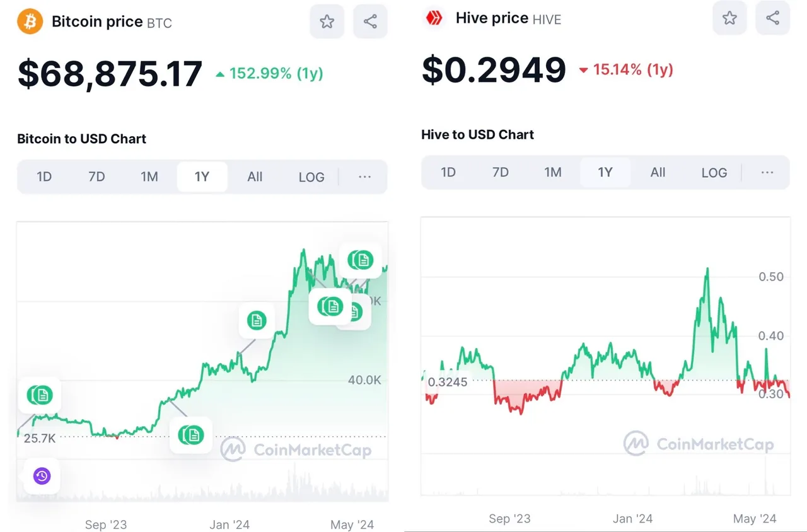Star Hive to add to watchlist

click(729, 18)
